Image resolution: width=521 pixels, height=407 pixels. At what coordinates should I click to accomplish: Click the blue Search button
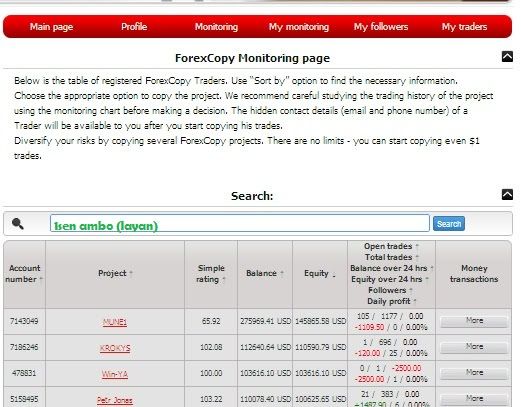click(x=449, y=224)
